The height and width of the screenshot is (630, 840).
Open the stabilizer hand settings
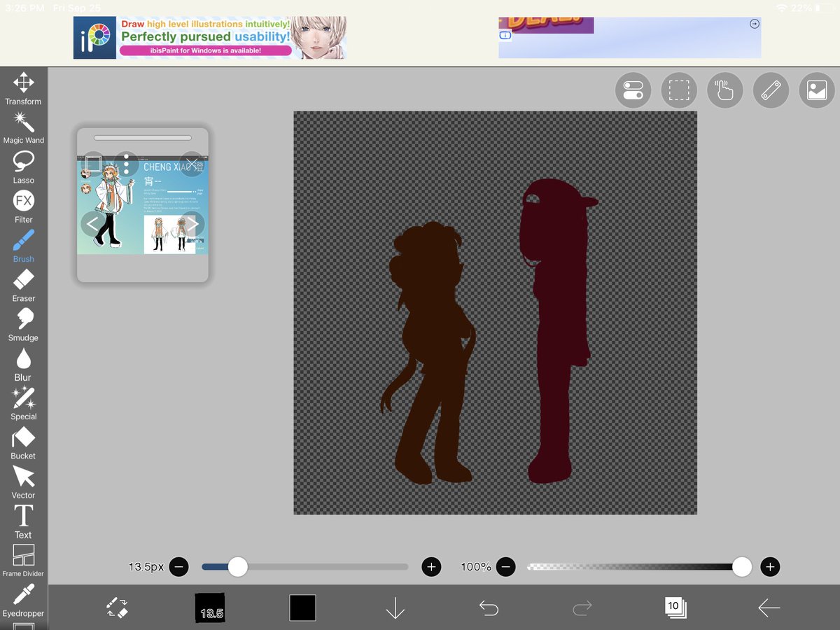(724, 90)
